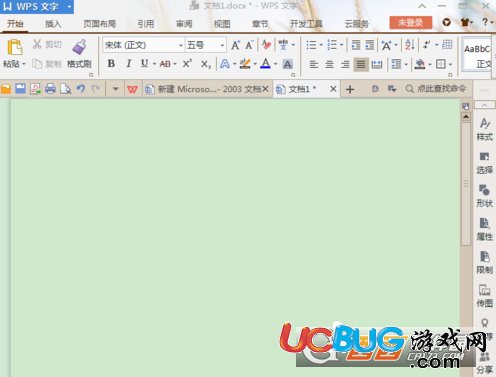The width and height of the screenshot is (496, 377).
Task: Increase font size with A+ icon
Action: pyautogui.click(x=235, y=45)
